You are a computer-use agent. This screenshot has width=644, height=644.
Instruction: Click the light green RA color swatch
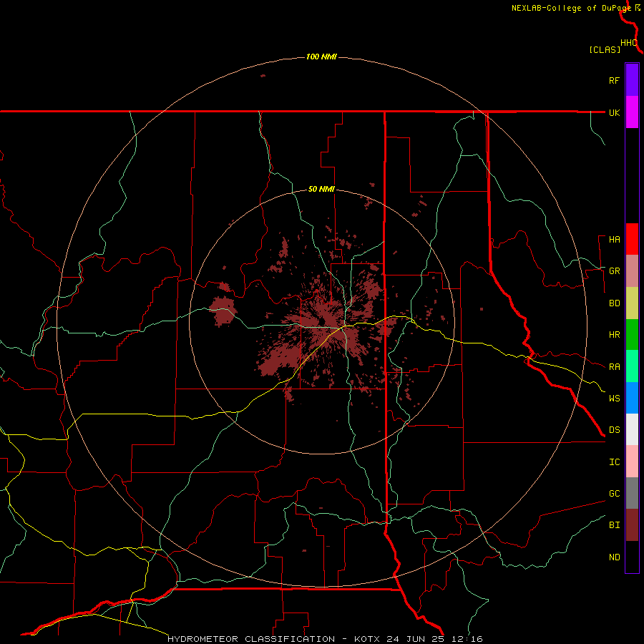632,366
